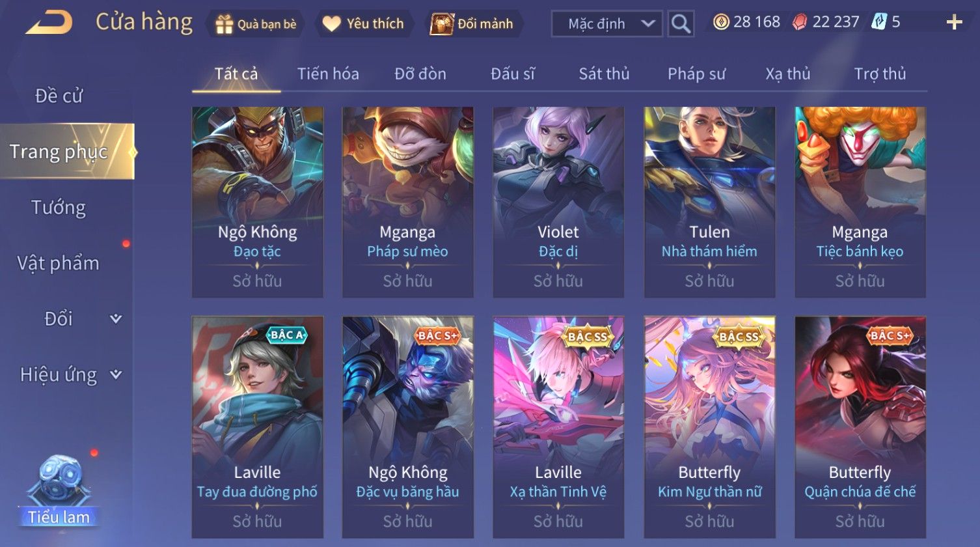Click the back arrow icon
Viewport: 980px width, 547px height.
(x=49, y=23)
